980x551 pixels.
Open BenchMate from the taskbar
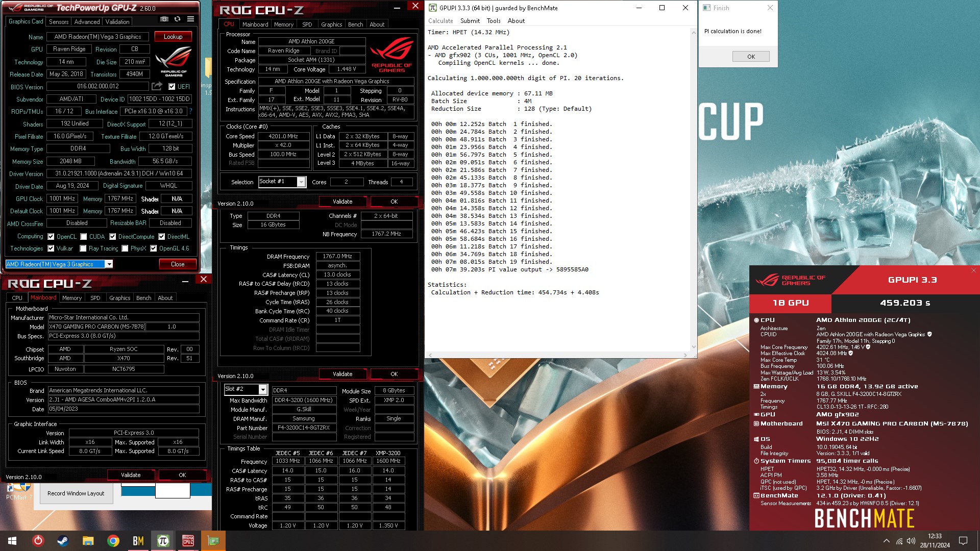click(138, 541)
